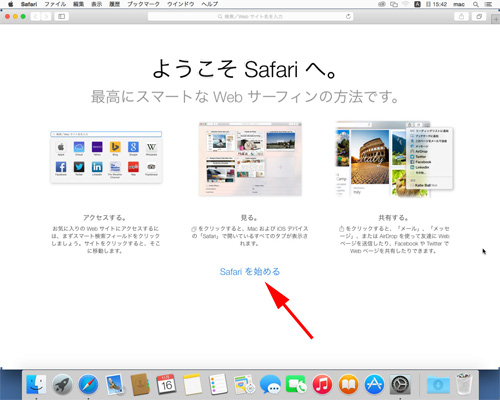This screenshot has width=500, height=400.
Task: Toggle the sidebar button in toolbar
Action: tap(62, 16)
